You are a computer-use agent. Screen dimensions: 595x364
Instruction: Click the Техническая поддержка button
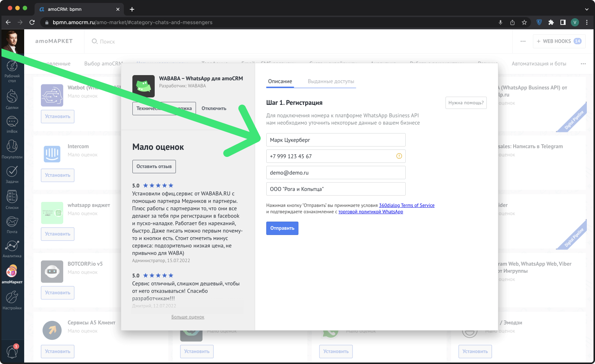coord(164,108)
